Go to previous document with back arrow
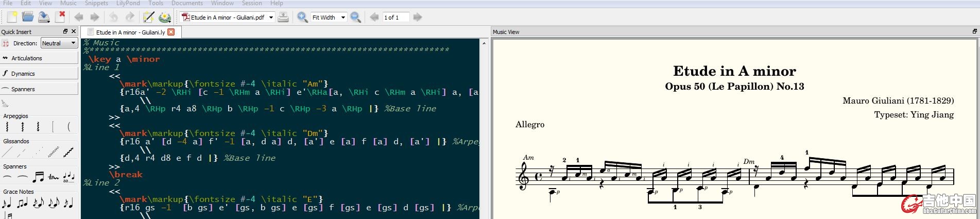 [79, 17]
